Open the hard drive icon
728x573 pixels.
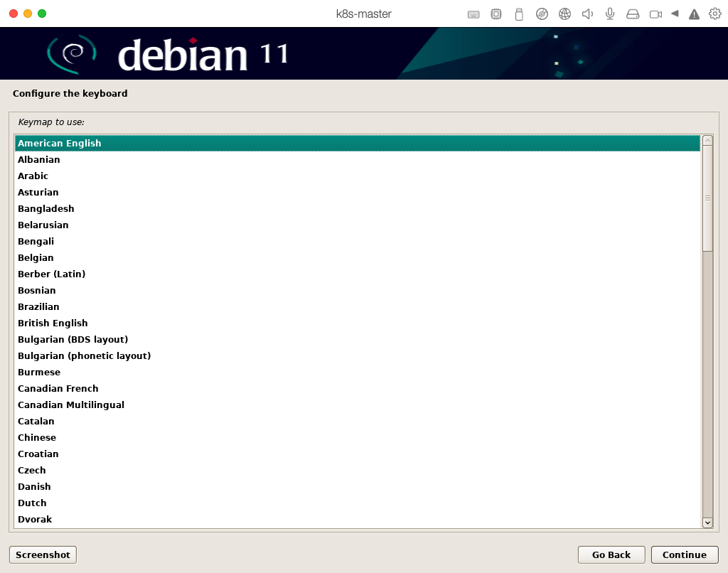633,14
